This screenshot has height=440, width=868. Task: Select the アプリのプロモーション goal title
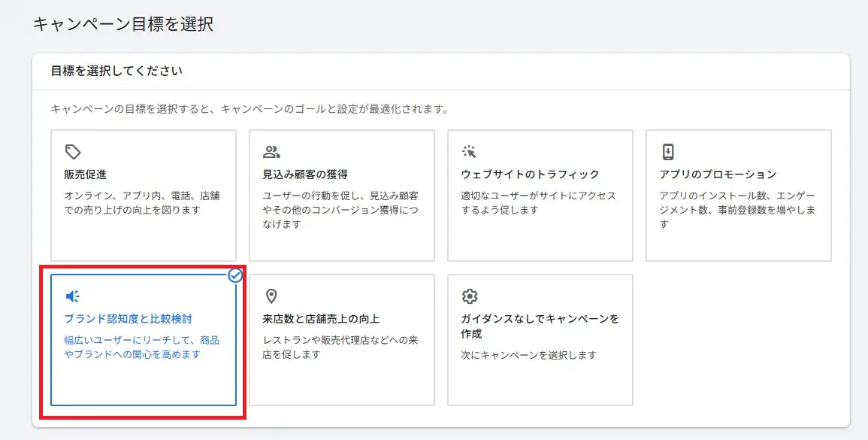718,174
